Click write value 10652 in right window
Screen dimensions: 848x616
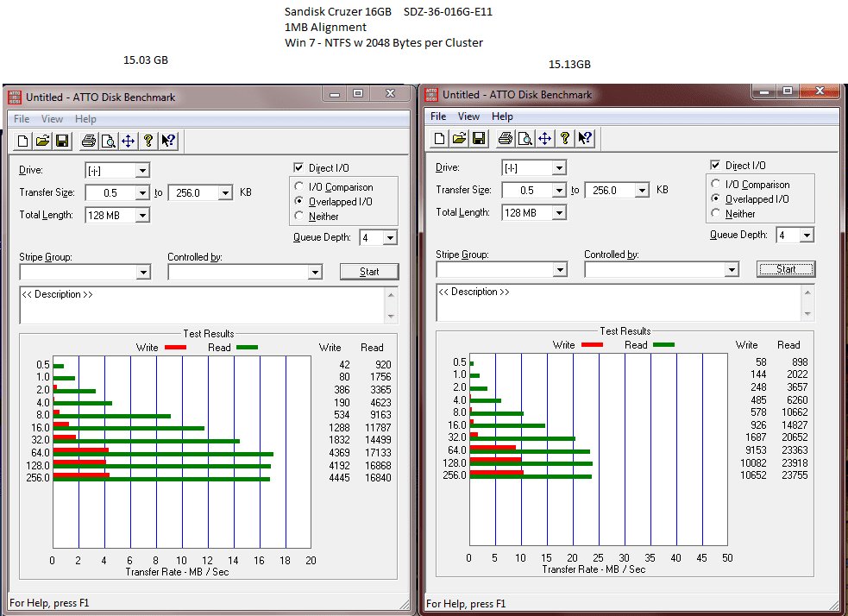[x=753, y=475]
